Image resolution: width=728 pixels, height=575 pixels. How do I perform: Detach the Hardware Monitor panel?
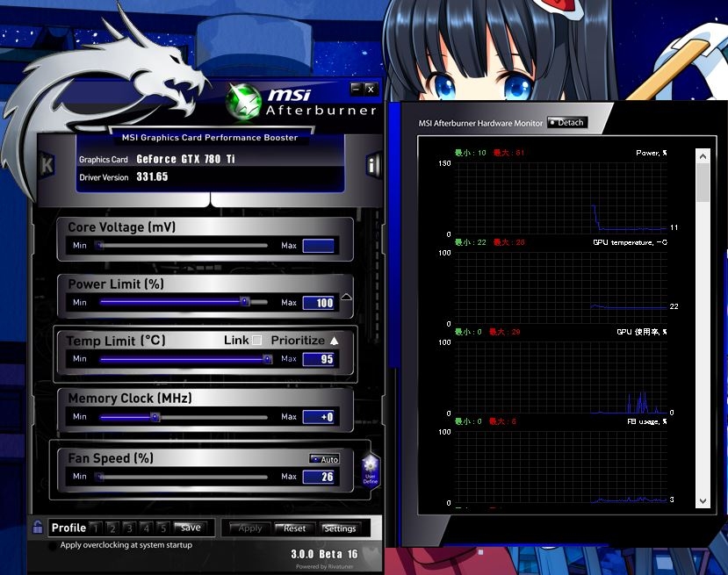[567, 123]
